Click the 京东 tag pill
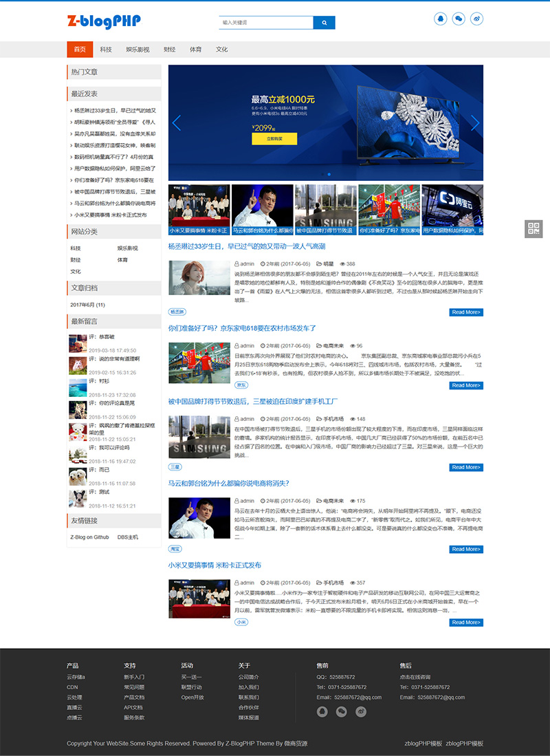 [241, 385]
